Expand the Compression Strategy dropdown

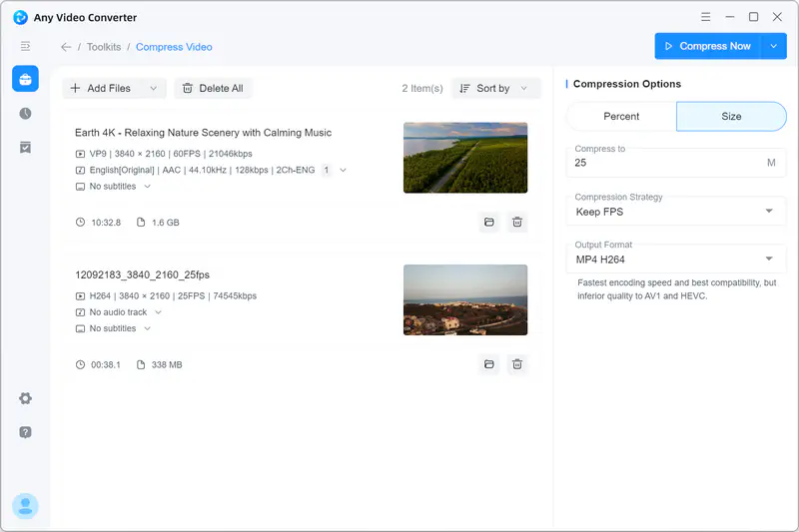676,212
